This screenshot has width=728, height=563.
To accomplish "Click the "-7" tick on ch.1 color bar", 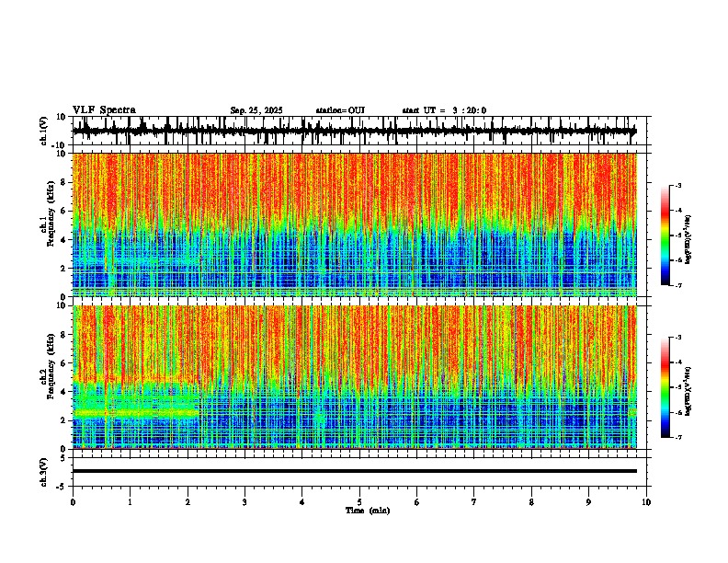I will tap(678, 285).
